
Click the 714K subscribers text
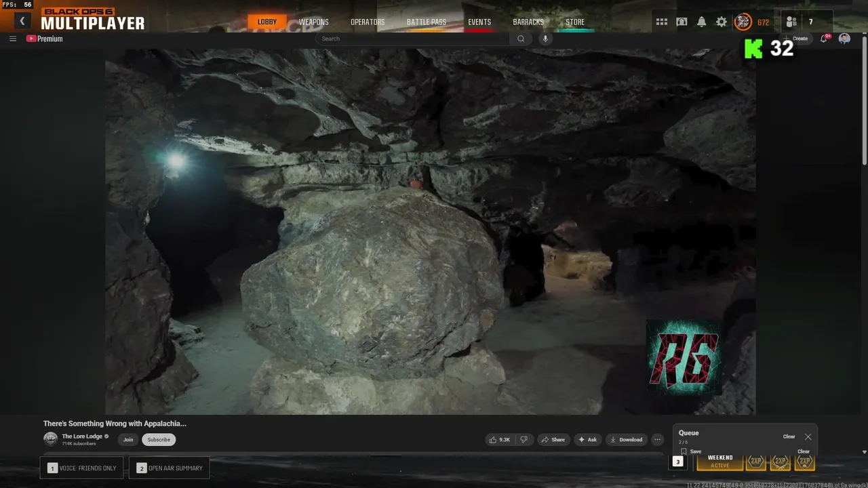click(x=79, y=443)
